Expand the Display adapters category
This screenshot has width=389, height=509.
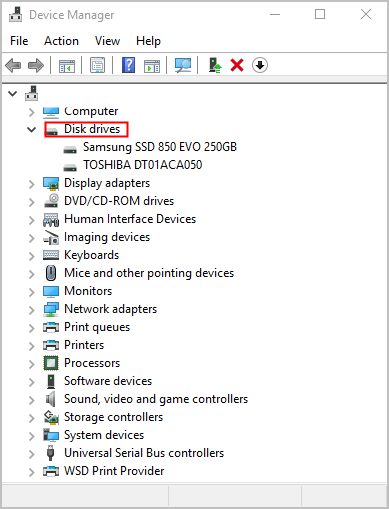click(32, 184)
